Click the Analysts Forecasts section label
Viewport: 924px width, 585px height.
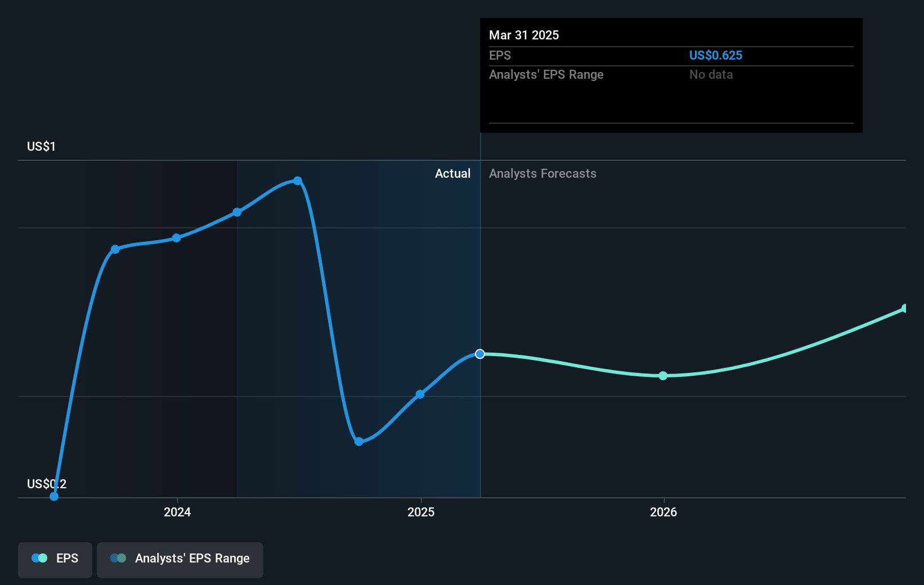pos(542,174)
